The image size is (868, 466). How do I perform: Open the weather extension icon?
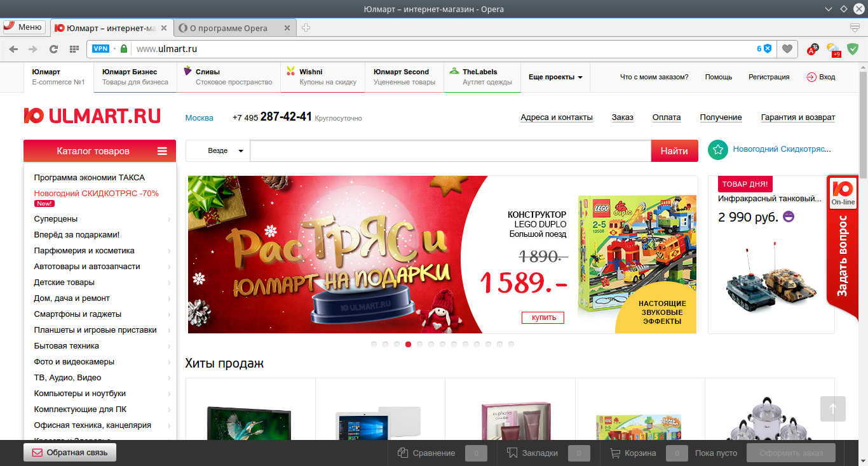tap(833, 50)
